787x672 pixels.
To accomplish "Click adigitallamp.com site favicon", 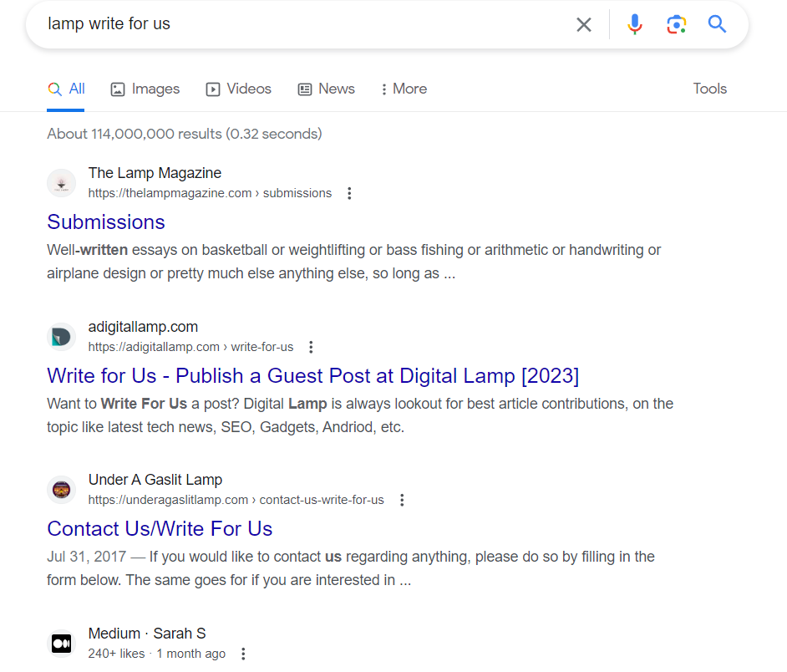I will point(61,337).
